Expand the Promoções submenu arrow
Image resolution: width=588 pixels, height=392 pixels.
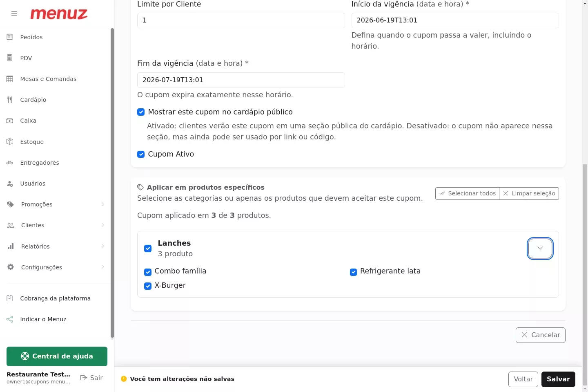tap(103, 204)
